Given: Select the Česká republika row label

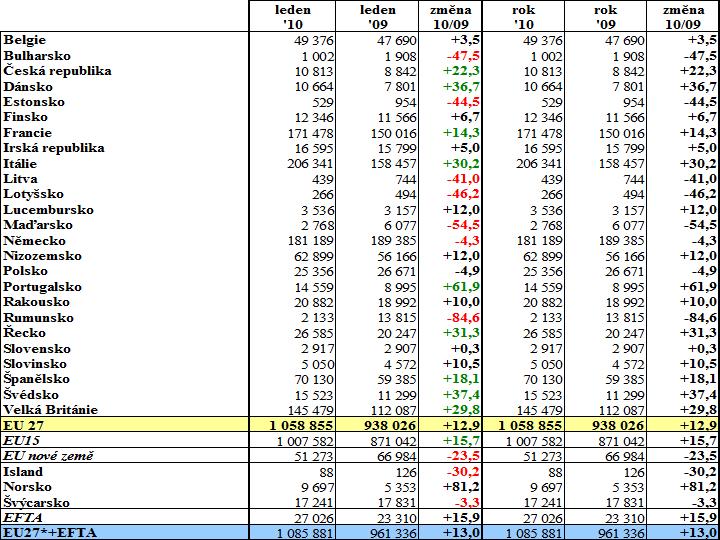Looking at the screenshot, I should (x=57, y=71).
